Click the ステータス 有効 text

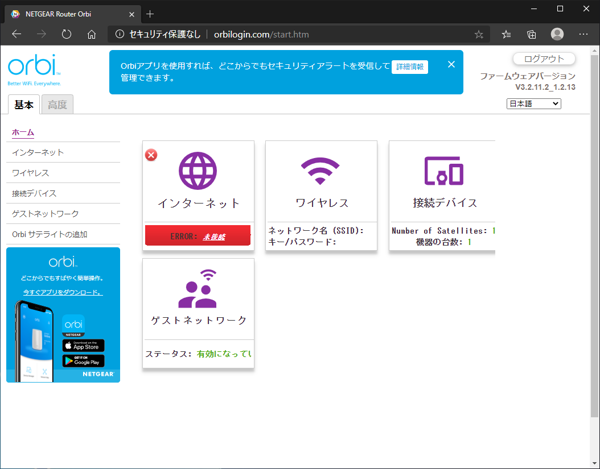198,354
